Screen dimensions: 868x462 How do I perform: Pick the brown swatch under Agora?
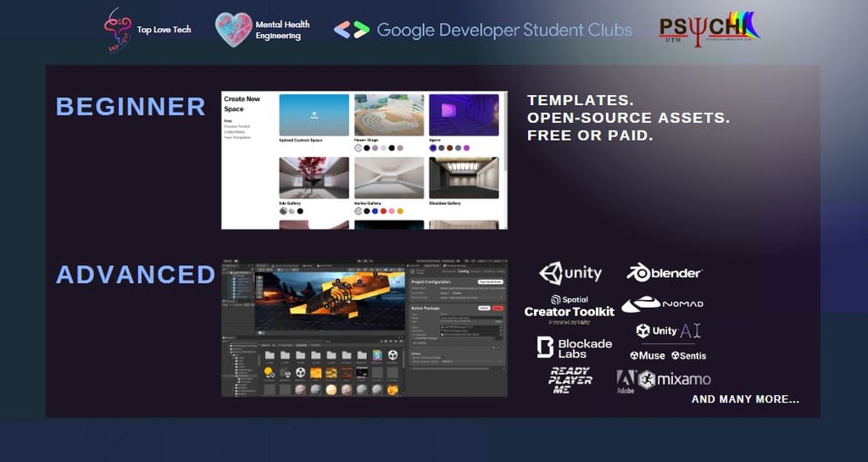(x=449, y=148)
